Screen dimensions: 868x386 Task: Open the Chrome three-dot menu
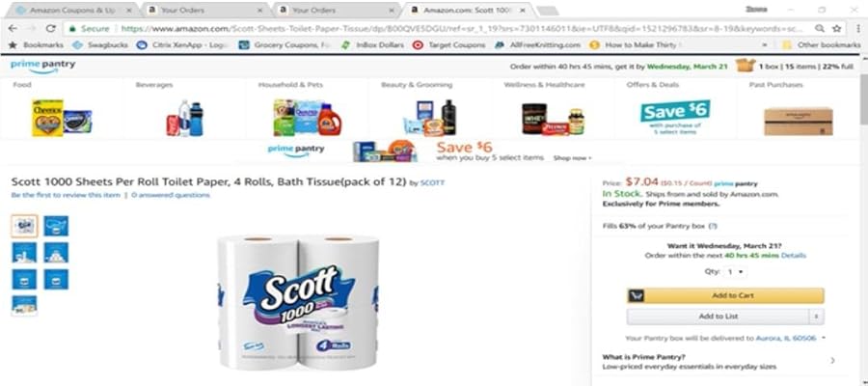tap(857, 28)
